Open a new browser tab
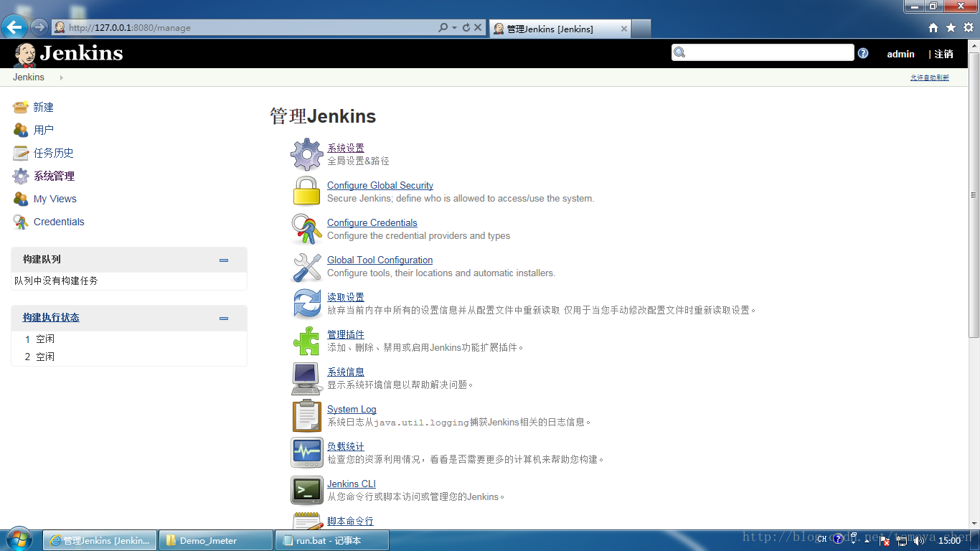This screenshot has height=551, width=980. 641,29
